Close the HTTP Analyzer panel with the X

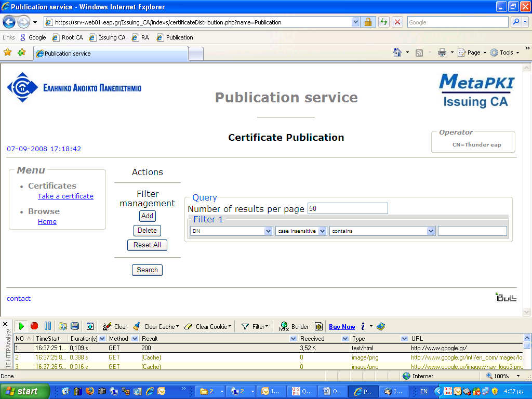coord(5,324)
